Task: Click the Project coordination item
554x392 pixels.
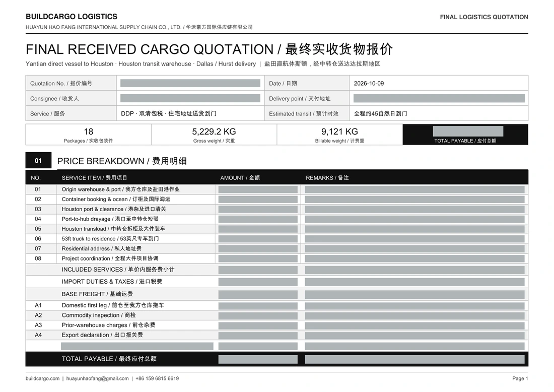Action: click(x=110, y=259)
